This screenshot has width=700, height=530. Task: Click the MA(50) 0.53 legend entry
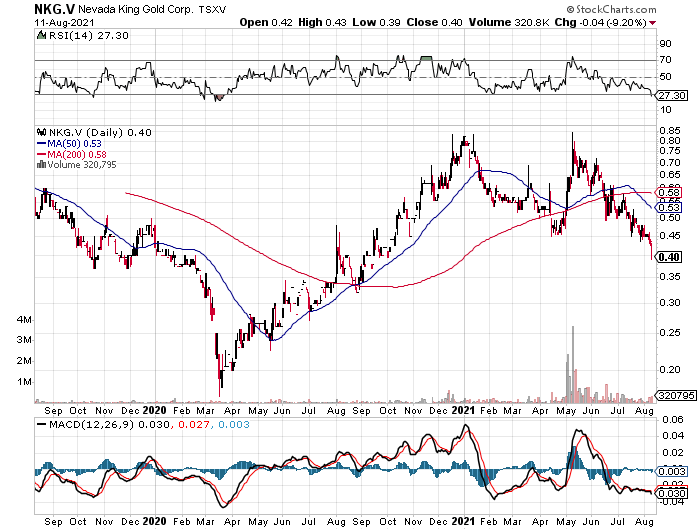69,143
